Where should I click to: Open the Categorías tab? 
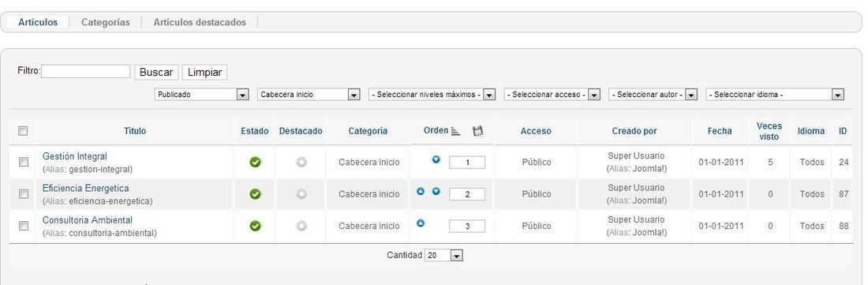pos(105,23)
